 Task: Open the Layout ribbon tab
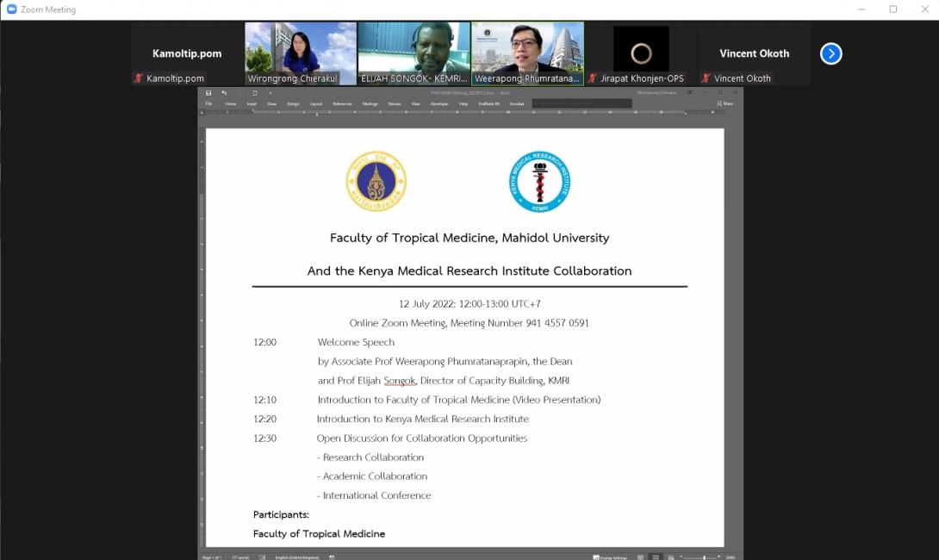point(316,103)
